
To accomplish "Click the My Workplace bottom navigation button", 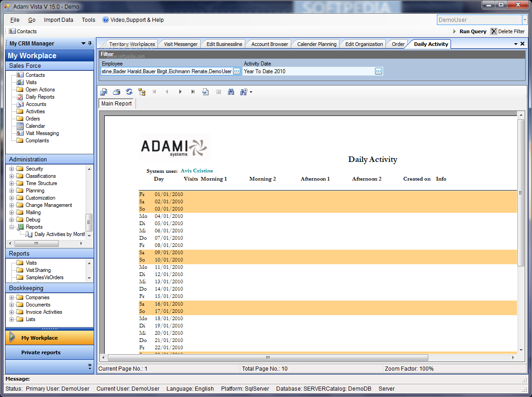I will tap(50, 338).
